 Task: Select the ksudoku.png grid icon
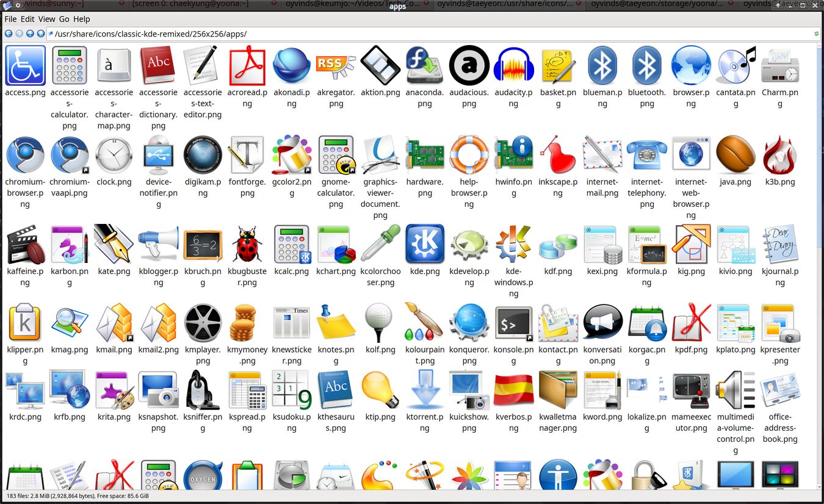tap(292, 390)
